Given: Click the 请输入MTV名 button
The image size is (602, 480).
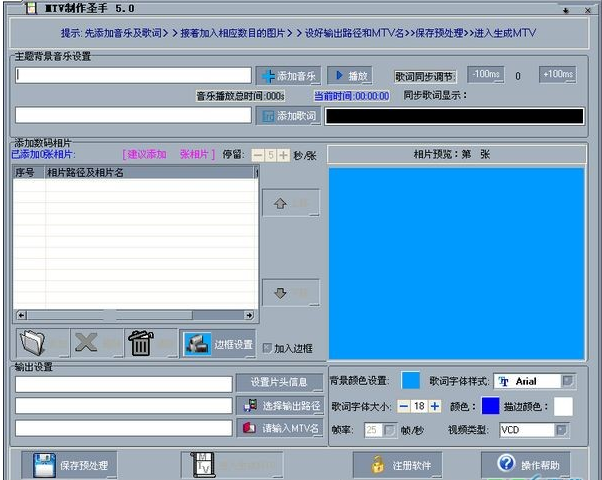Looking at the screenshot, I should pyautogui.click(x=280, y=428).
